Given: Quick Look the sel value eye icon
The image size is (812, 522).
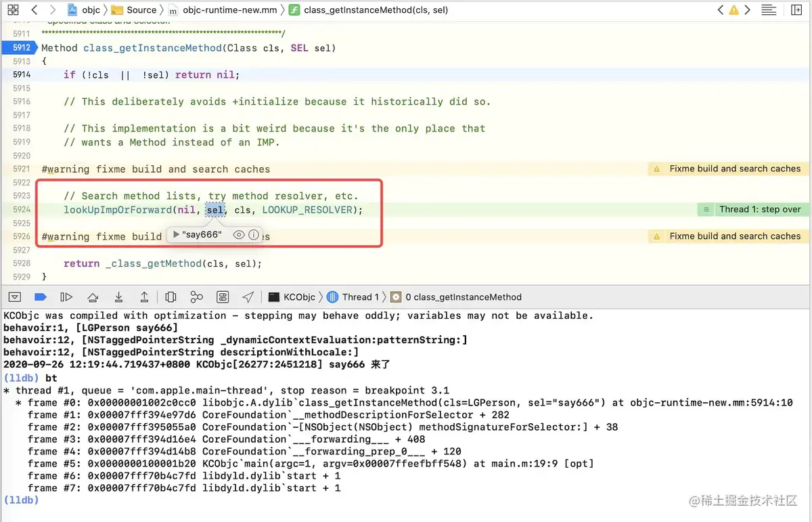Looking at the screenshot, I should (238, 235).
